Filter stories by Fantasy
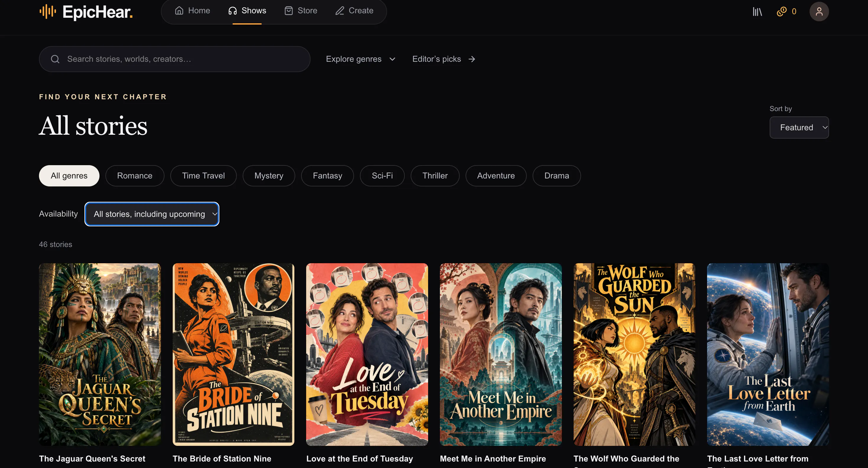Viewport: 868px width, 468px height. [x=327, y=176]
